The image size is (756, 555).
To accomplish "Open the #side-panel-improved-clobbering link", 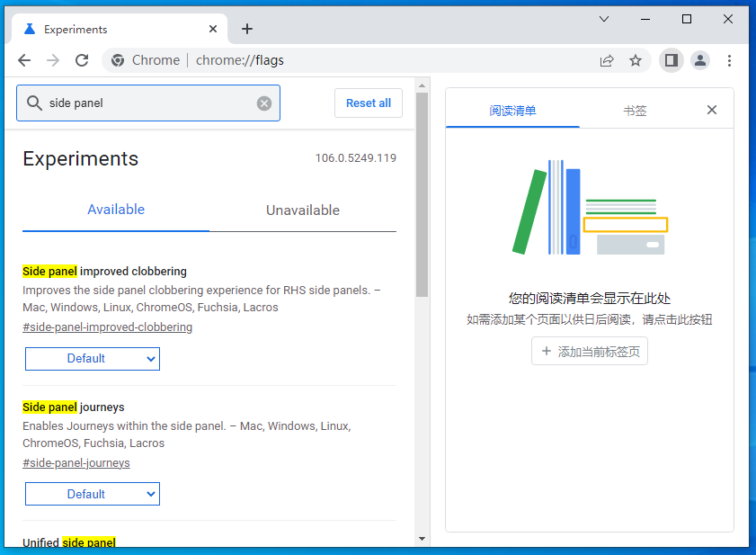I will [108, 327].
